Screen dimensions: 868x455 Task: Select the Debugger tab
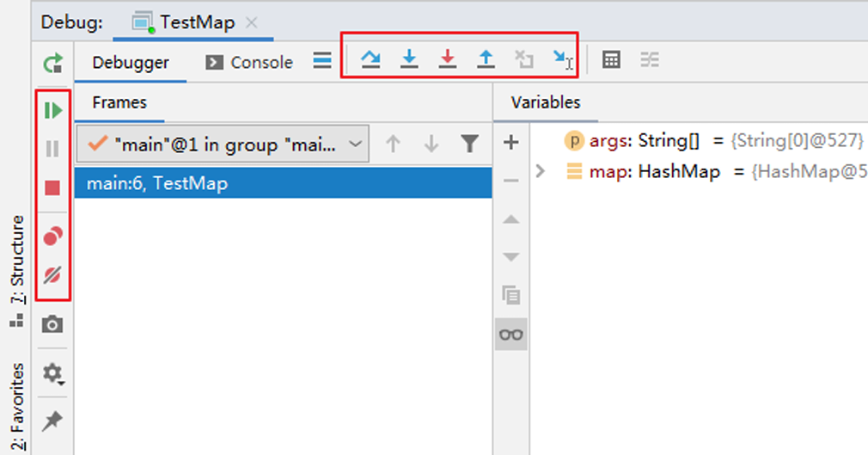[131, 63]
